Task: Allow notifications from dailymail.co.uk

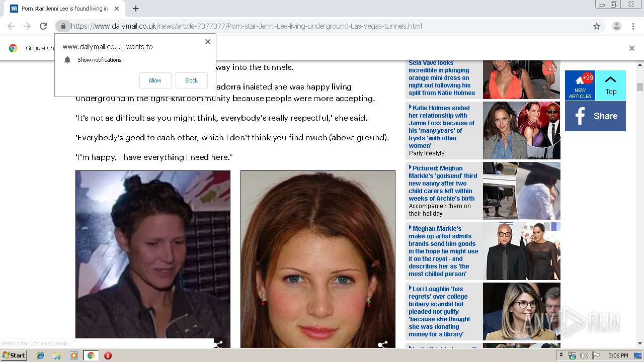Action: 155,80
